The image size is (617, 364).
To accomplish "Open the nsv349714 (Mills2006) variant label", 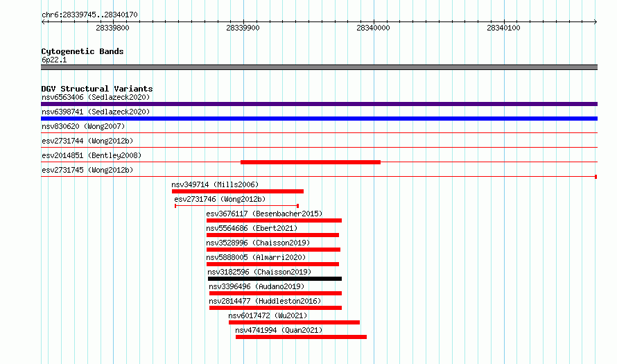I will (x=215, y=184).
